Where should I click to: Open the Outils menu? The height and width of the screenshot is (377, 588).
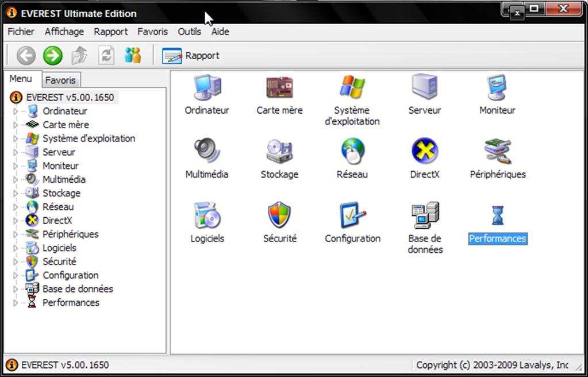click(x=189, y=32)
